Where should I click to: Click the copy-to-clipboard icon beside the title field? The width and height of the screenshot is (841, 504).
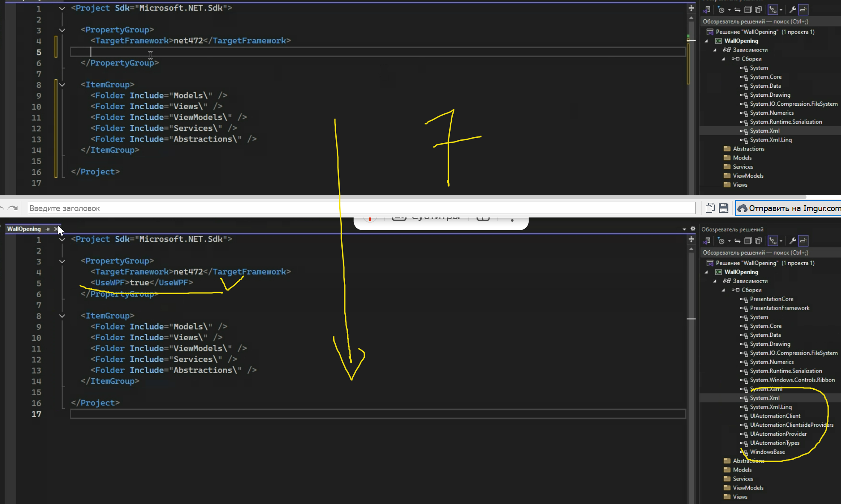(x=710, y=208)
